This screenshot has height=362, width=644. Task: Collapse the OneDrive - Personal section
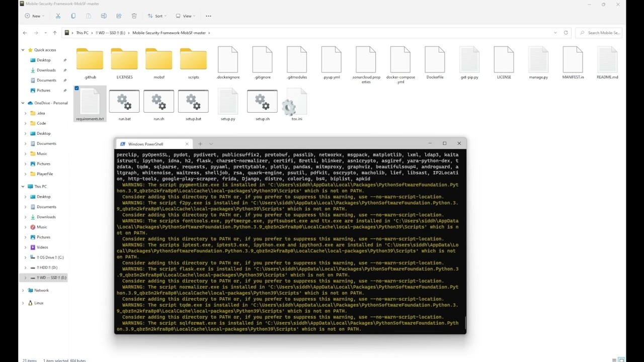pos(23,103)
